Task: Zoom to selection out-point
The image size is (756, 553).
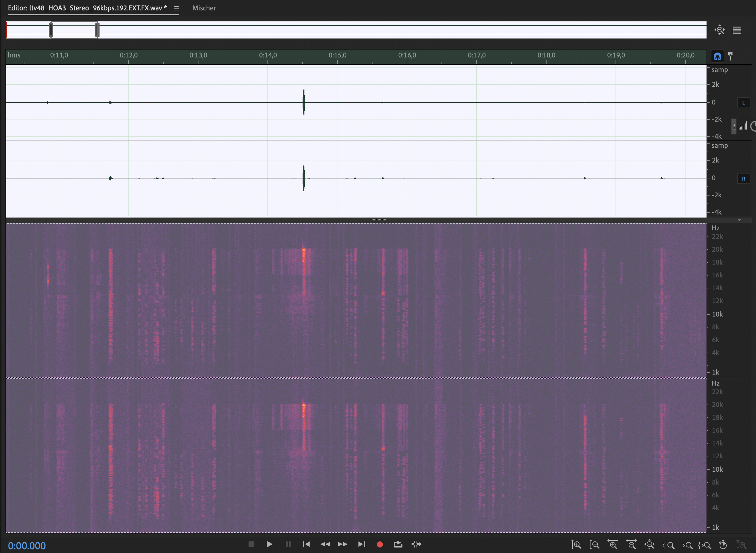Action: click(x=687, y=545)
